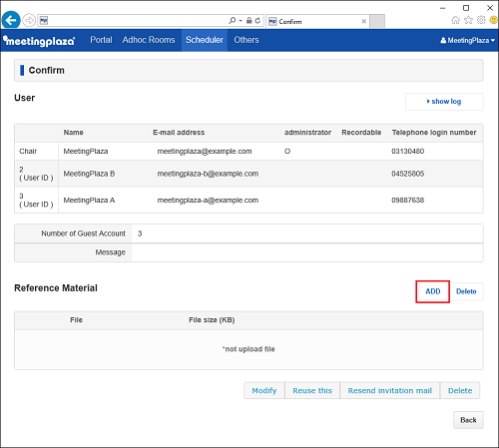Screen dimensions: 499x448
Task: Open the Adhoc Rooms menu
Action: 149,40
